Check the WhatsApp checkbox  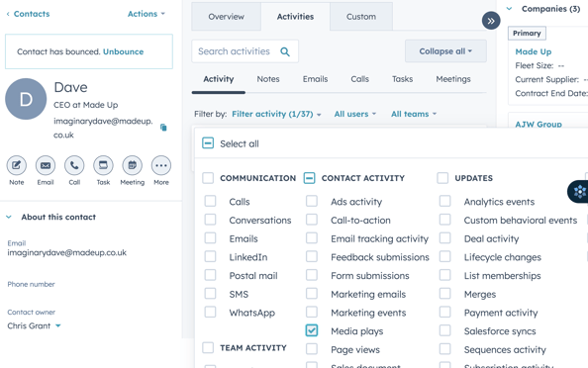click(211, 312)
